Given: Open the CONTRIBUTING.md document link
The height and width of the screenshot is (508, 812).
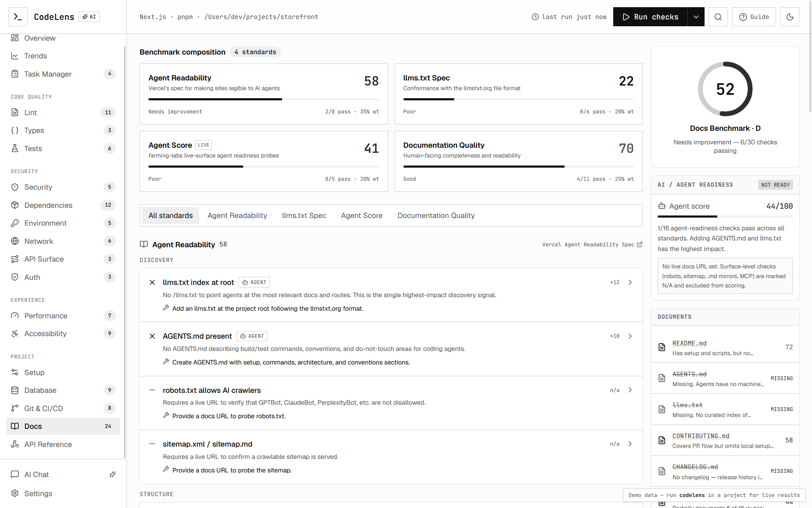Looking at the screenshot, I should coord(701,436).
